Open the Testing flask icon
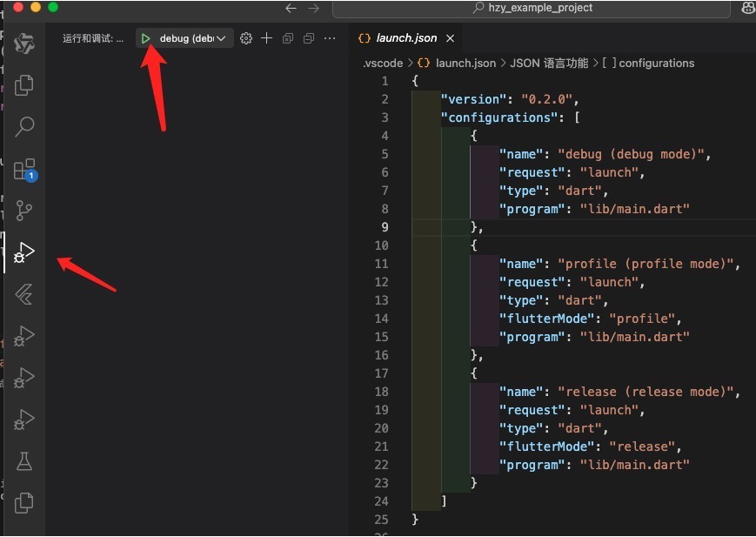Screen dimensions: 756x537 (24, 461)
